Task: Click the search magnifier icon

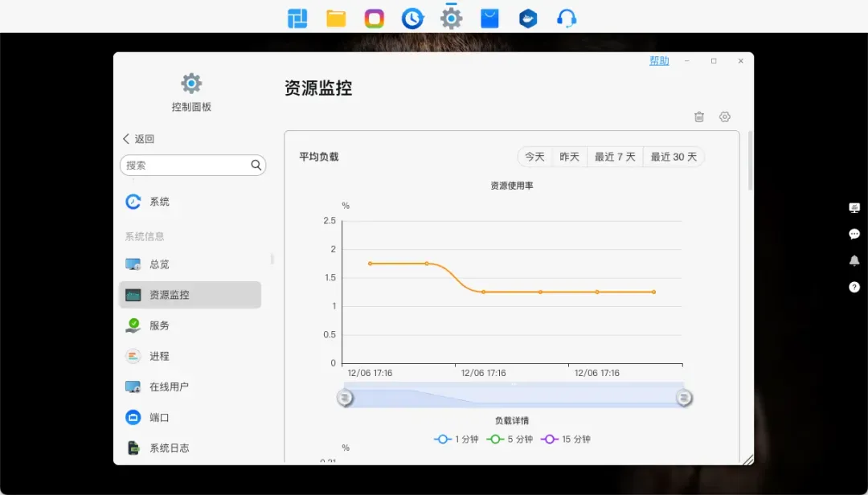Action: (x=256, y=166)
